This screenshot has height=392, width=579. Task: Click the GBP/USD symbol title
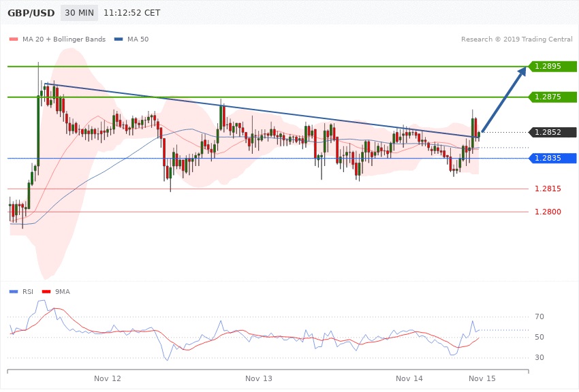tap(31, 13)
